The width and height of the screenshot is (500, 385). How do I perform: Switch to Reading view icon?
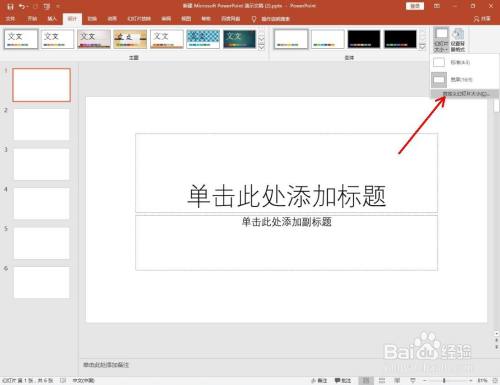(397, 380)
